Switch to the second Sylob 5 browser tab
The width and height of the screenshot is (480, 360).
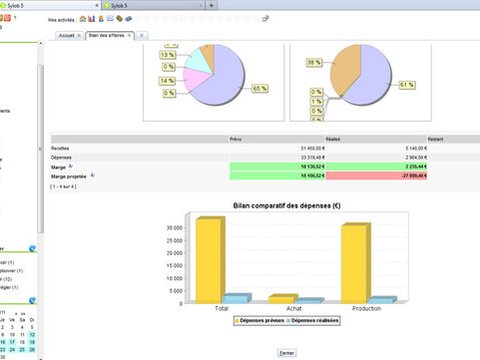tap(152, 5)
